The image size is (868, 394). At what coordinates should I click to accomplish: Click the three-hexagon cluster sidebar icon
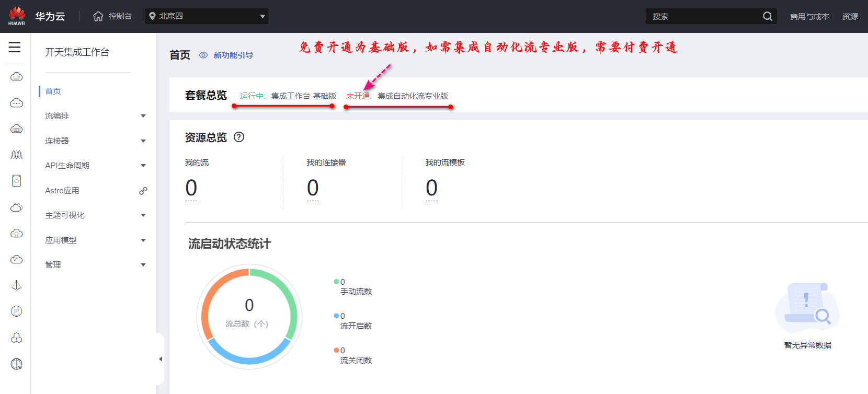point(17,338)
